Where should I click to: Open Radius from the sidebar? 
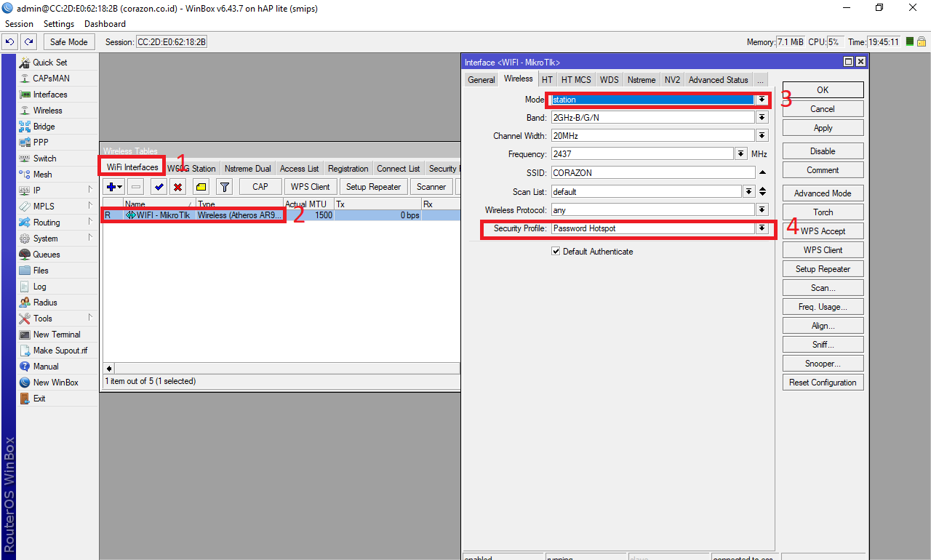[x=45, y=303]
